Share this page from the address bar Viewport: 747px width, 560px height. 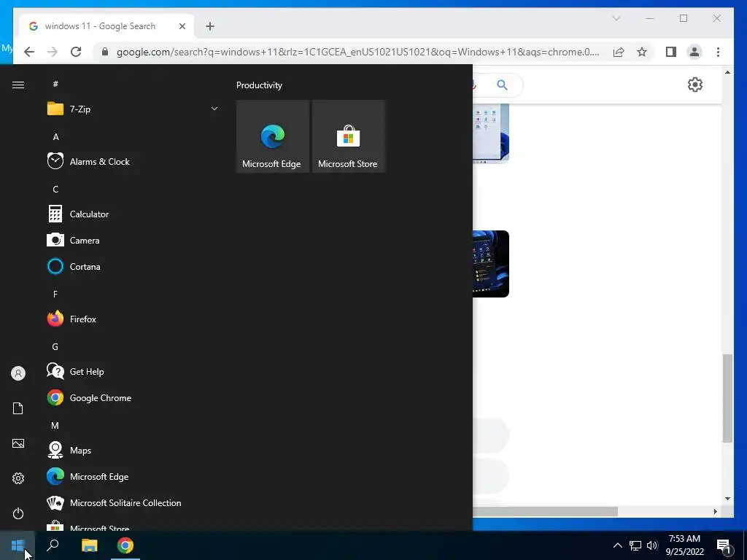[x=619, y=52]
